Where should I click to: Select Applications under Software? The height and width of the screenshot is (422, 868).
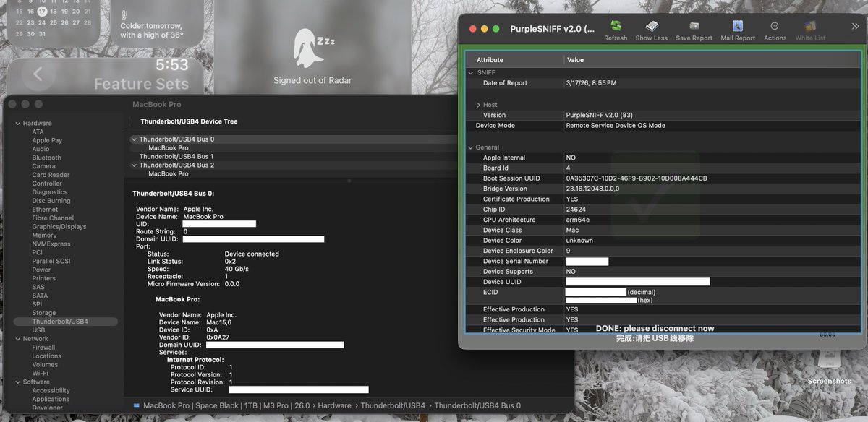pyautogui.click(x=51, y=400)
